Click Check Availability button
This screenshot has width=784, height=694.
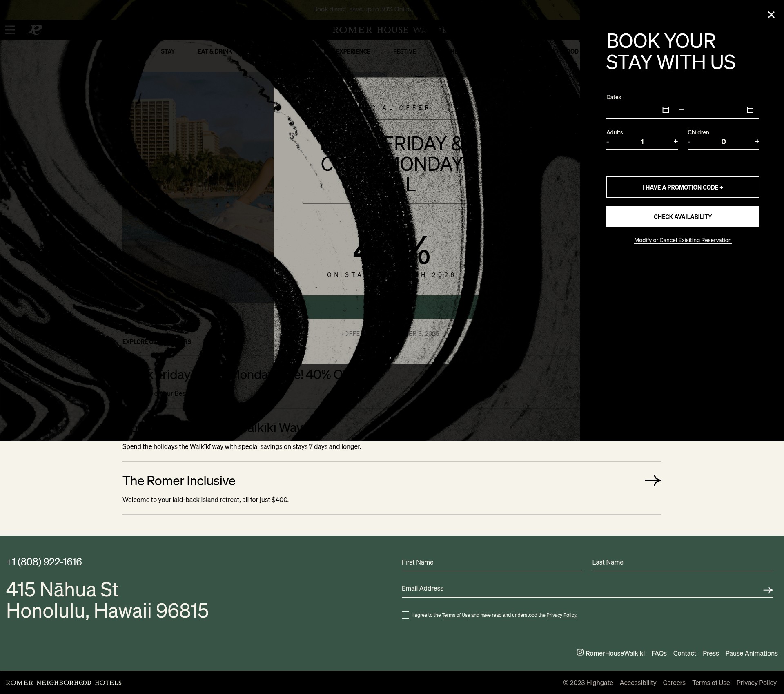click(683, 216)
